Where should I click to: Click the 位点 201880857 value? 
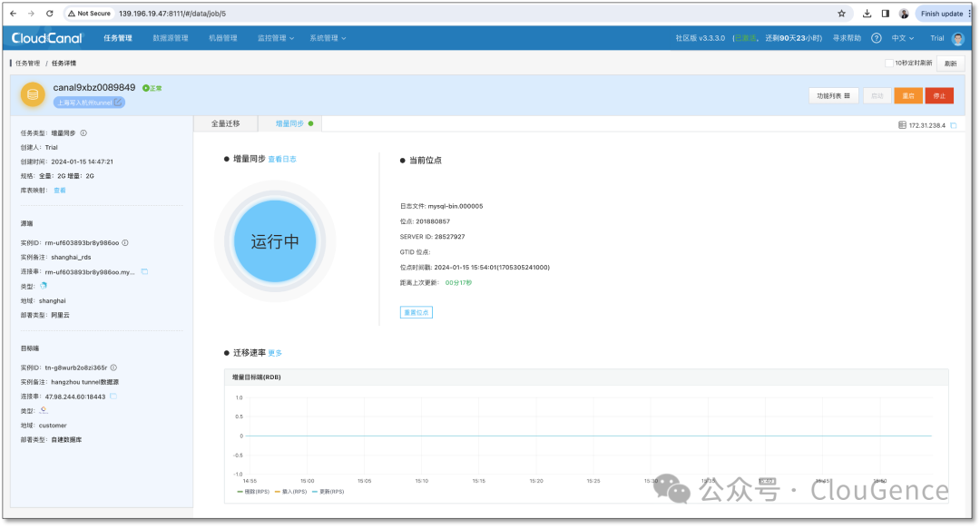[433, 221]
